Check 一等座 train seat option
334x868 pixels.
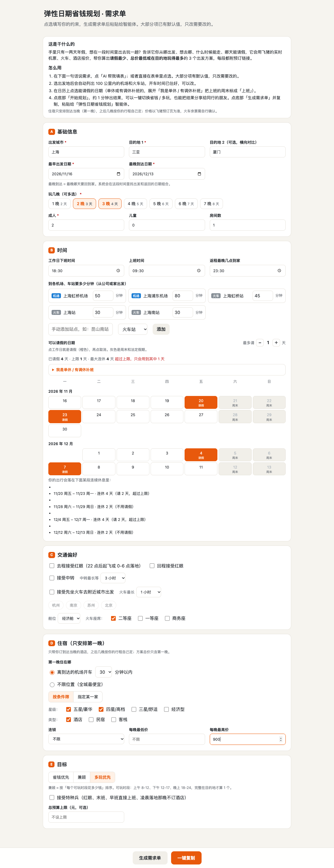tap(140, 618)
